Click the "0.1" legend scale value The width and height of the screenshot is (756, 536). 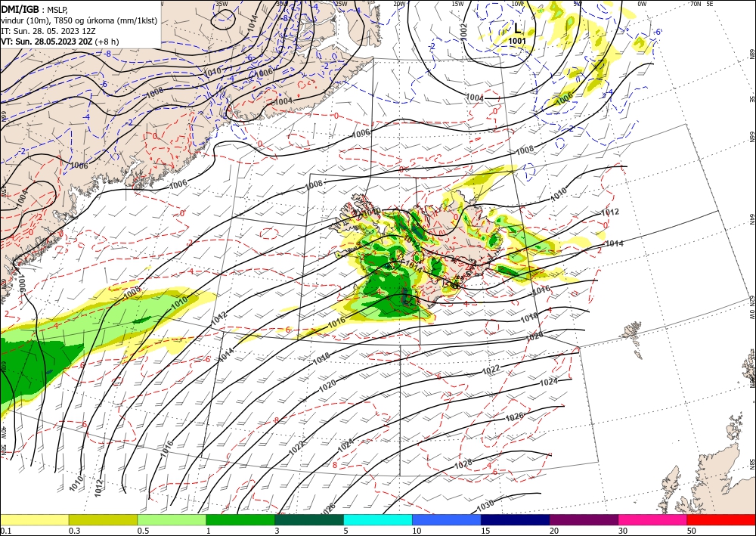coord(5,531)
